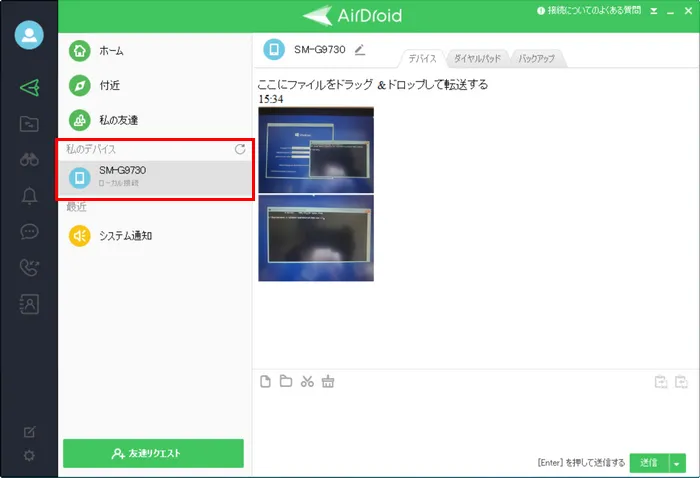Switch to the ダイヤルパッド tab

click(x=477, y=58)
